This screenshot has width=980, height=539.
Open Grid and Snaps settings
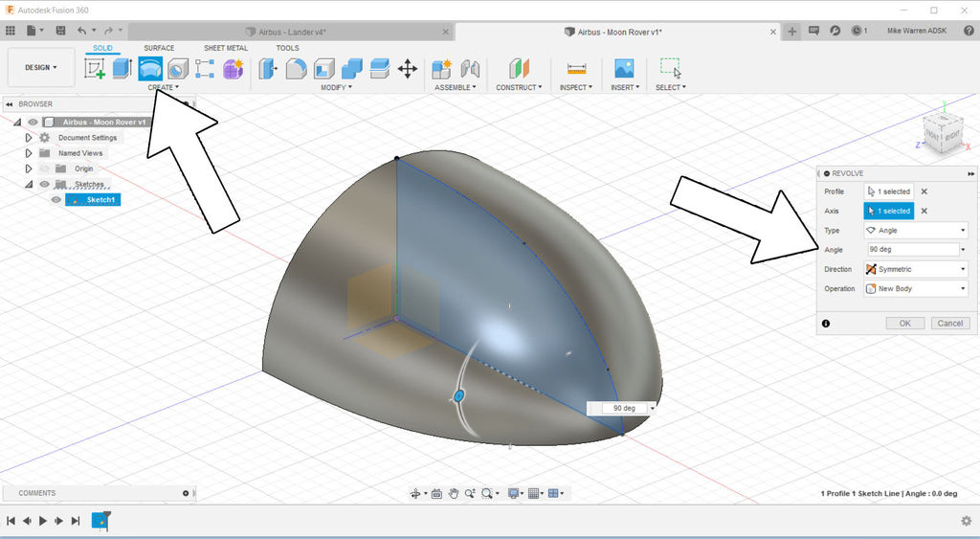click(534, 493)
